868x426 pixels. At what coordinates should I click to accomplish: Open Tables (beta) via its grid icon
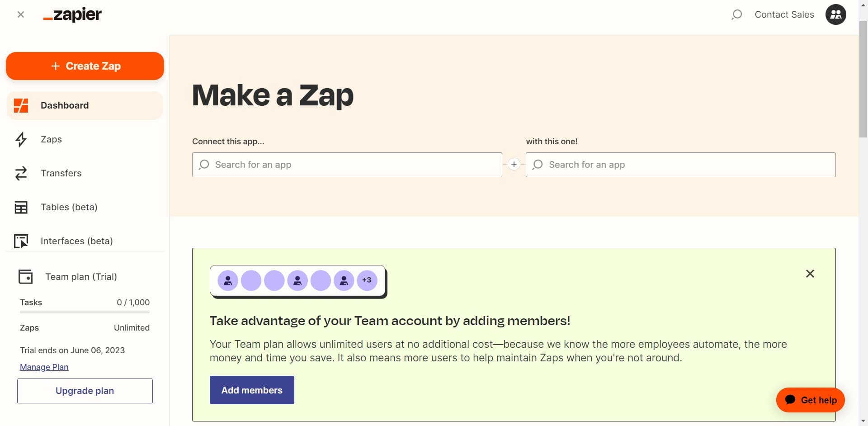(21, 207)
